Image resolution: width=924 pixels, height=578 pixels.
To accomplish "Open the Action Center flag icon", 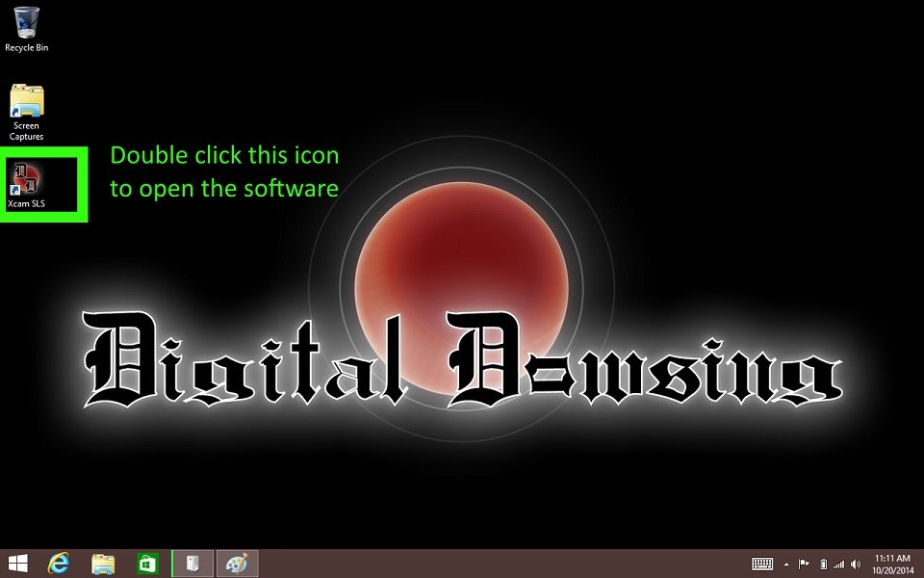I will click(x=803, y=565).
